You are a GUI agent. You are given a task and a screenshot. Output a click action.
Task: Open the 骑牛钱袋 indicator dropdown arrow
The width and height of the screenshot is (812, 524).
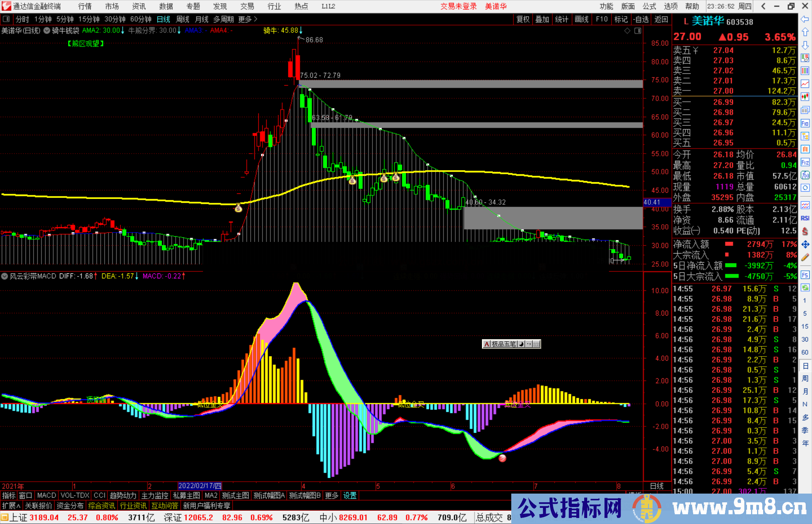(x=47, y=31)
